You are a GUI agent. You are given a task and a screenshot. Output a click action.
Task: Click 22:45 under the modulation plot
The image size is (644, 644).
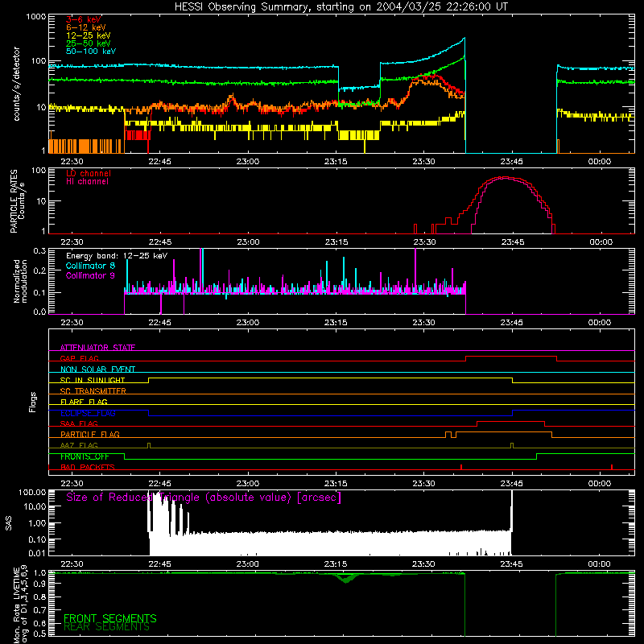(159, 323)
